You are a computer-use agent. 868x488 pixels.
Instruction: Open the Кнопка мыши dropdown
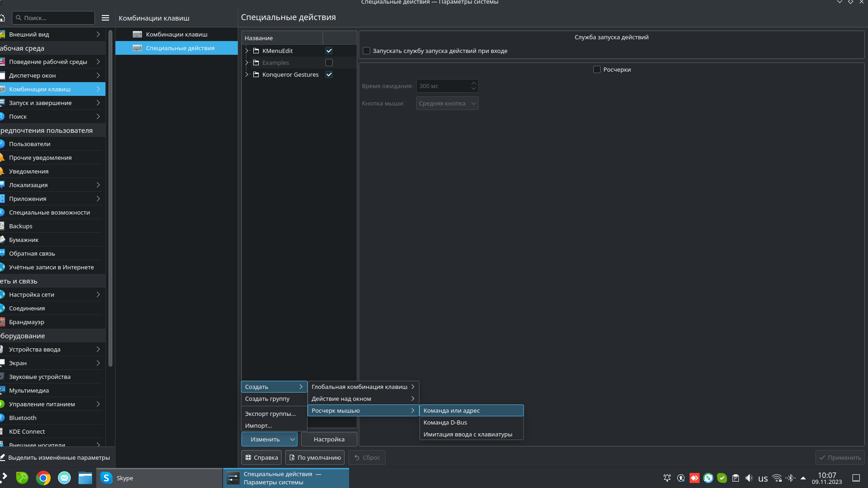[447, 104]
